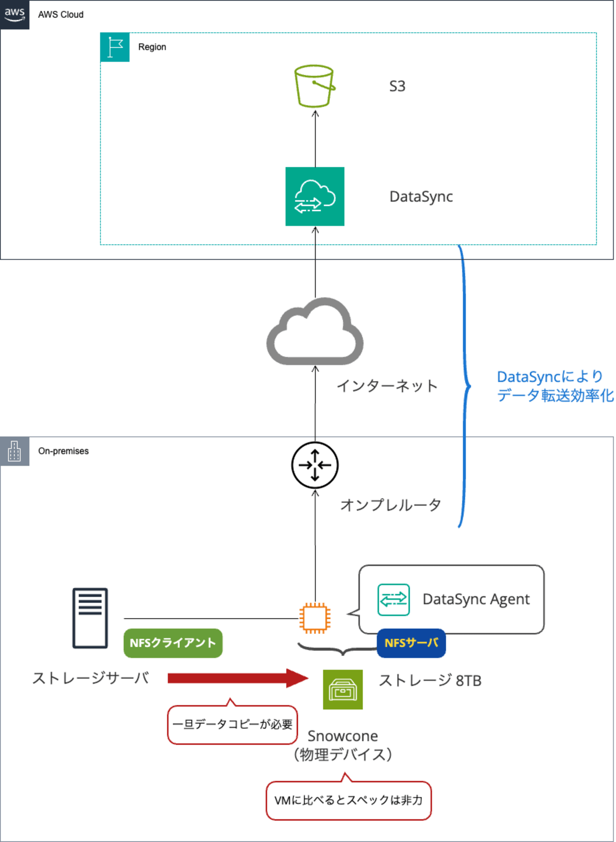The height and width of the screenshot is (842, 616).
Task: Click the Snowcone label text
Action: (343, 736)
